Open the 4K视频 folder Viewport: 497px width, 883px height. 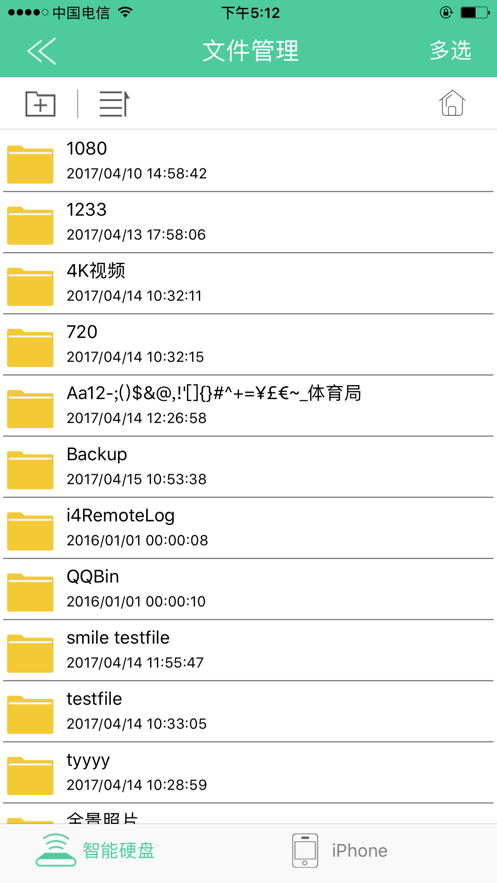(x=248, y=283)
